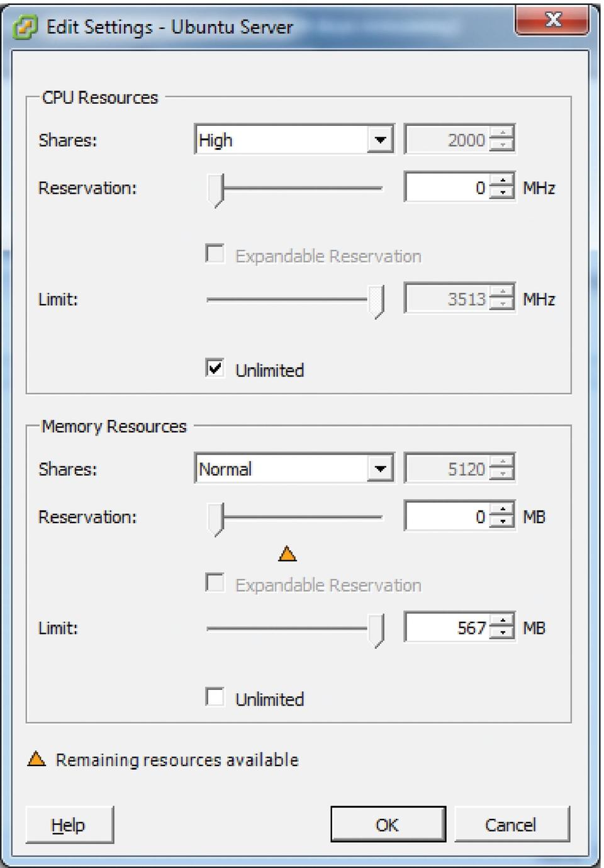
Task: Open the CPU Shares dropdown
Action: (x=380, y=140)
